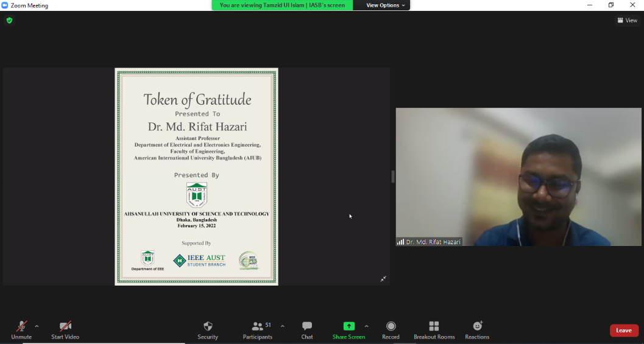Click the green Share Screen button
Screen dimensions: 644x344
(349, 330)
